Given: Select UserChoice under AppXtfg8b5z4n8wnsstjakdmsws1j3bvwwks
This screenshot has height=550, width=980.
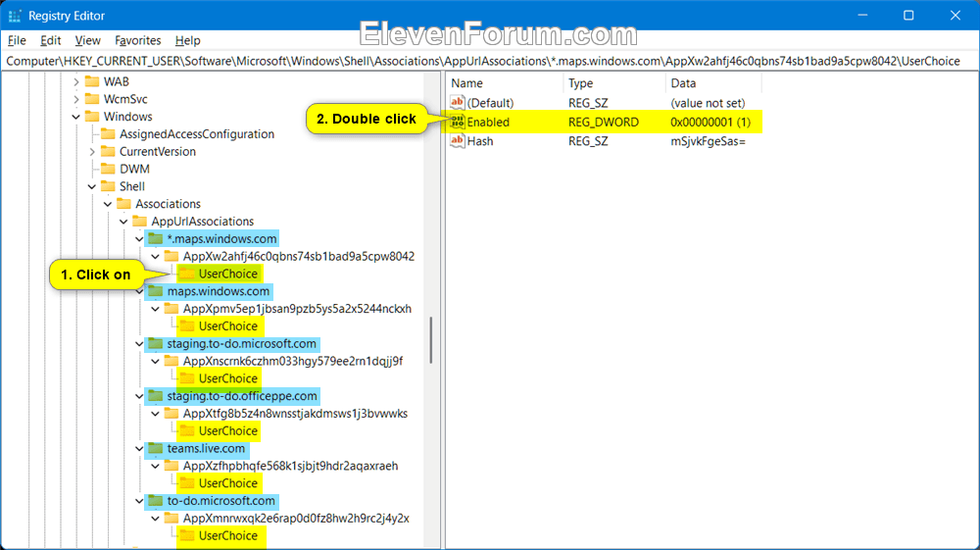Looking at the screenshot, I should [x=227, y=431].
